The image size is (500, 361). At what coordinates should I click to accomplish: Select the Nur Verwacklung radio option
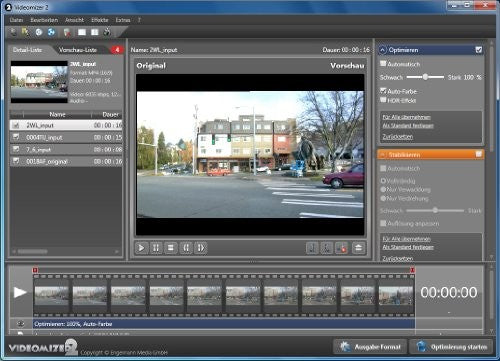(383, 189)
